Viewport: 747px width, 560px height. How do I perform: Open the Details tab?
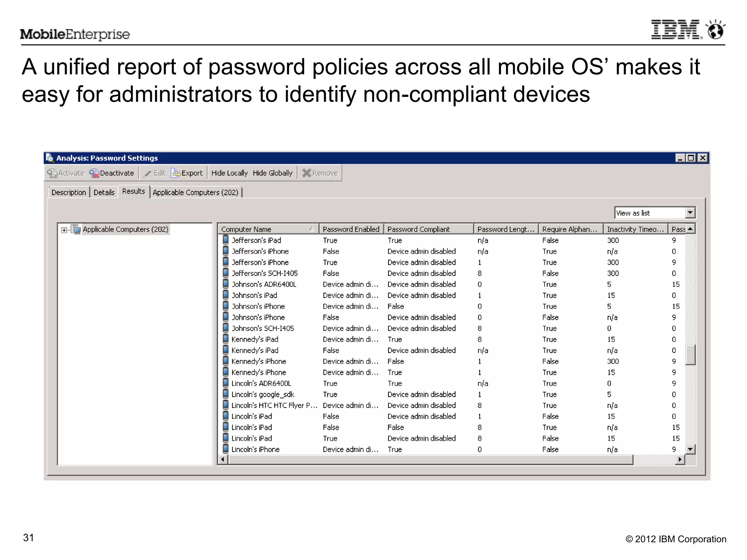[104, 192]
